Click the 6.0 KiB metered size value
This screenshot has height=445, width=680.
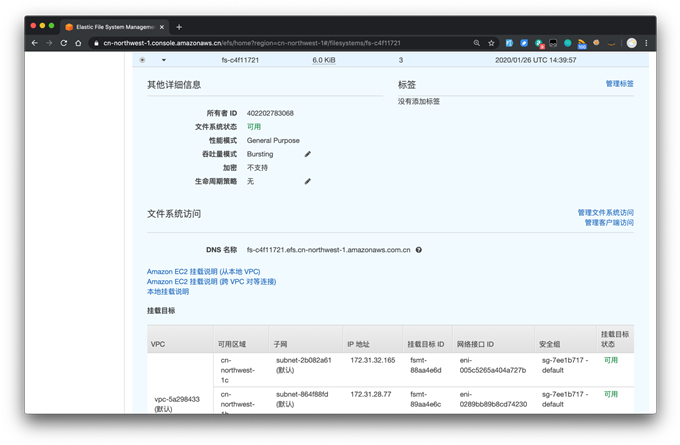pos(324,60)
